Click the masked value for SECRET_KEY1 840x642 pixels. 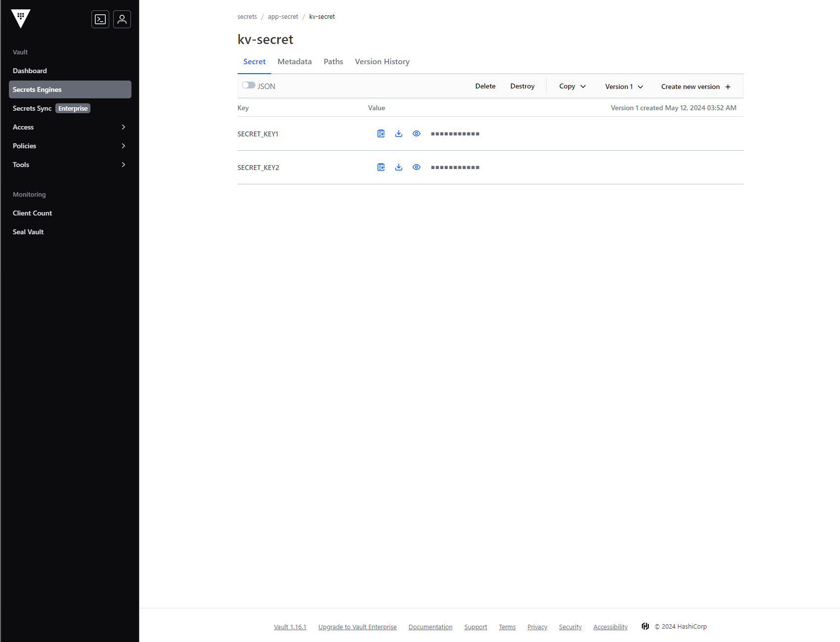point(455,134)
